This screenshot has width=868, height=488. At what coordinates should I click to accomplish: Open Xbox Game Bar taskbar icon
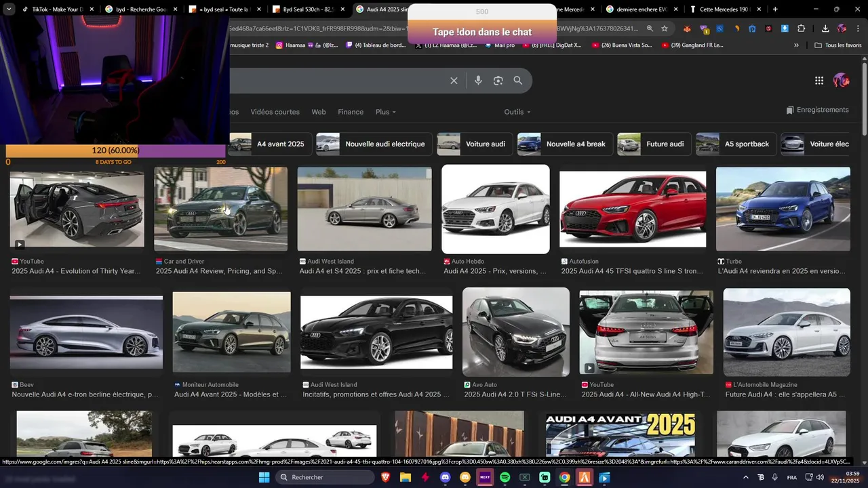point(525,477)
